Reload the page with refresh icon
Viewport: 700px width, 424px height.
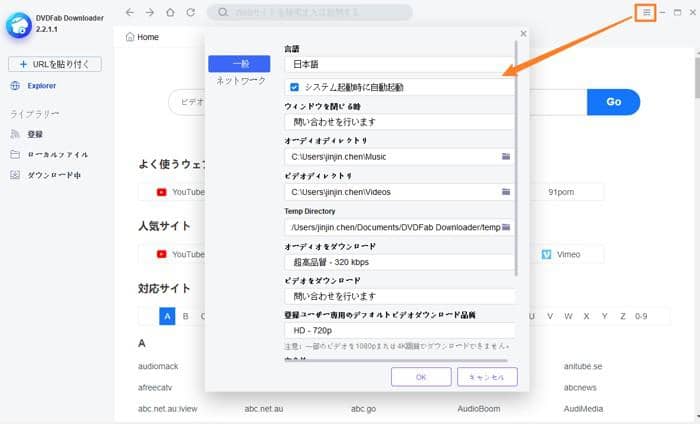[x=191, y=12]
